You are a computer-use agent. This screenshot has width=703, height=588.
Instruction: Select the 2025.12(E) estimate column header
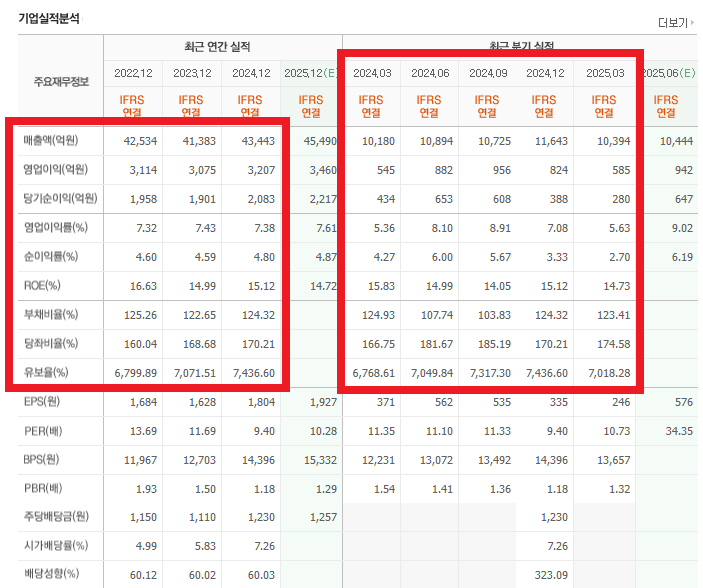310,73
